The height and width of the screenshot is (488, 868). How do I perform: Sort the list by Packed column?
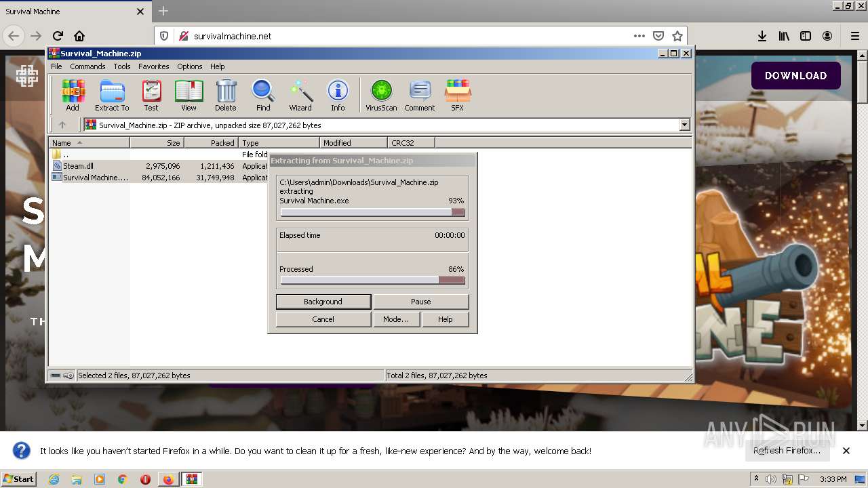[x=211, y=142]
